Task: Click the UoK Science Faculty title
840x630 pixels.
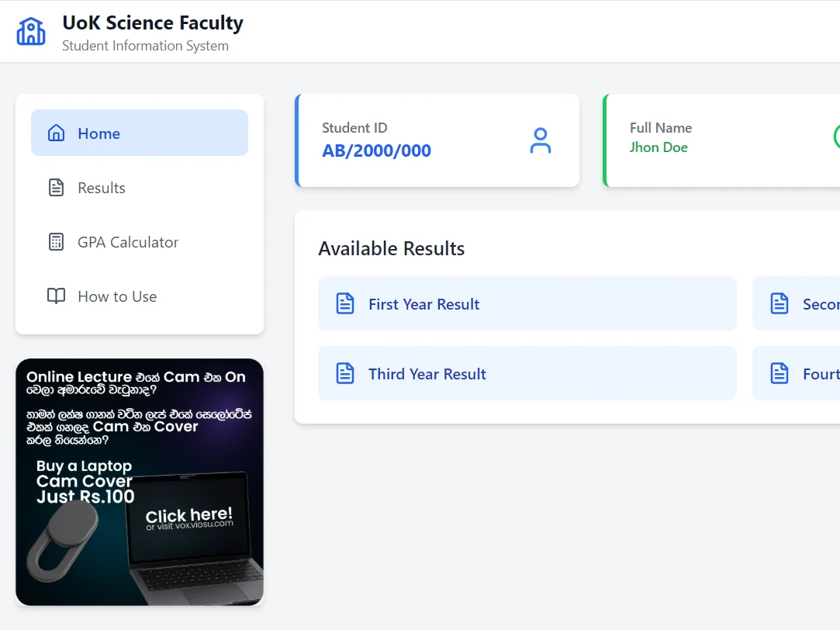Action: point(153,23)
